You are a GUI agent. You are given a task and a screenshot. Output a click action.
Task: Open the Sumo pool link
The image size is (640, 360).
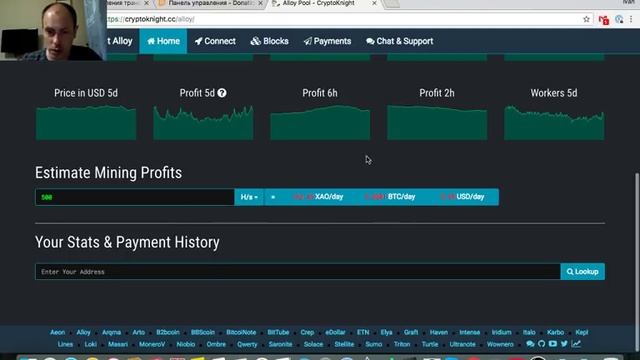point(373,344)
